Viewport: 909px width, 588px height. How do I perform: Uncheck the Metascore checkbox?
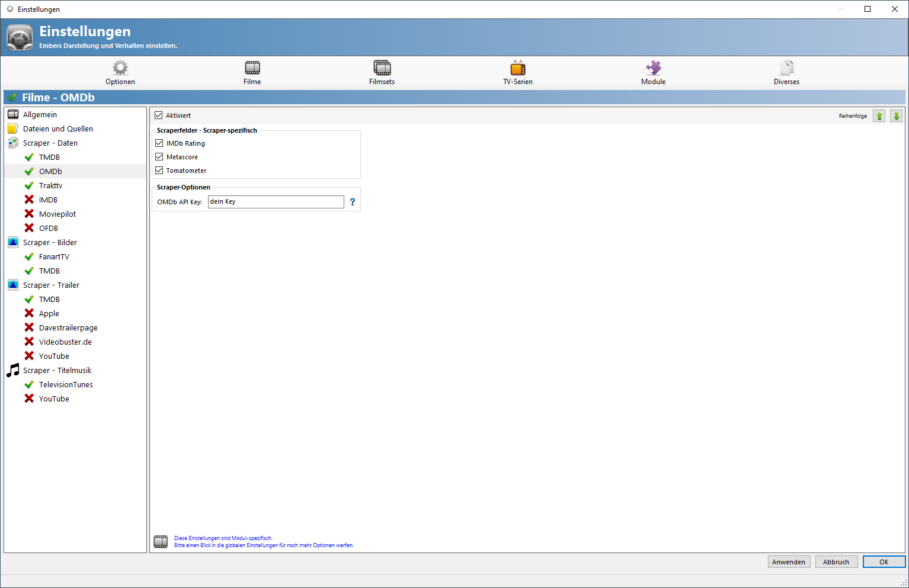coord(159,157)
